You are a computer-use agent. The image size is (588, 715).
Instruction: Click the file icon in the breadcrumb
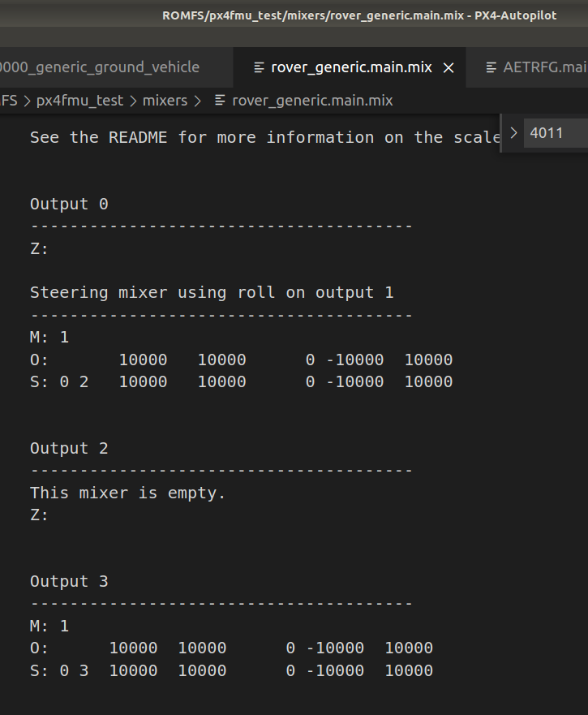tap(220, 101)
